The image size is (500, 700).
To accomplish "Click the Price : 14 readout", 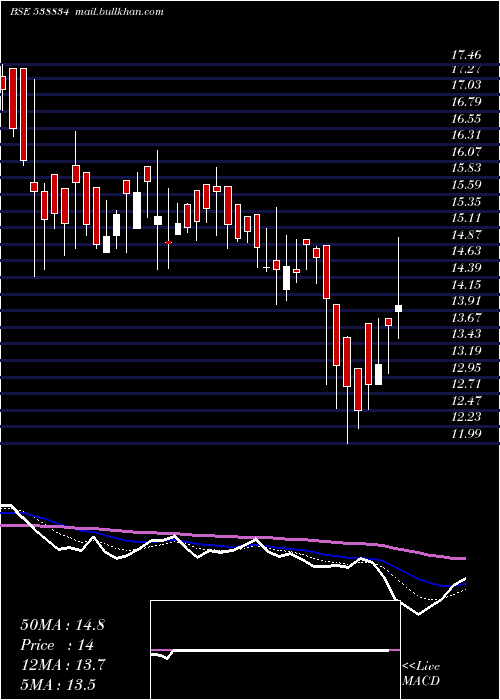I will click(x=57, y=645).
